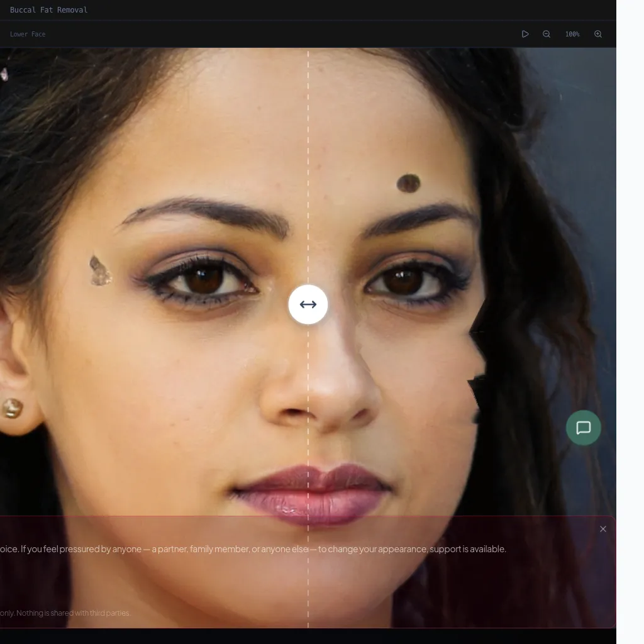Click the earring in the photo
Image resolution: width=644 pixels, height=644 pixels.
(12, 408)
